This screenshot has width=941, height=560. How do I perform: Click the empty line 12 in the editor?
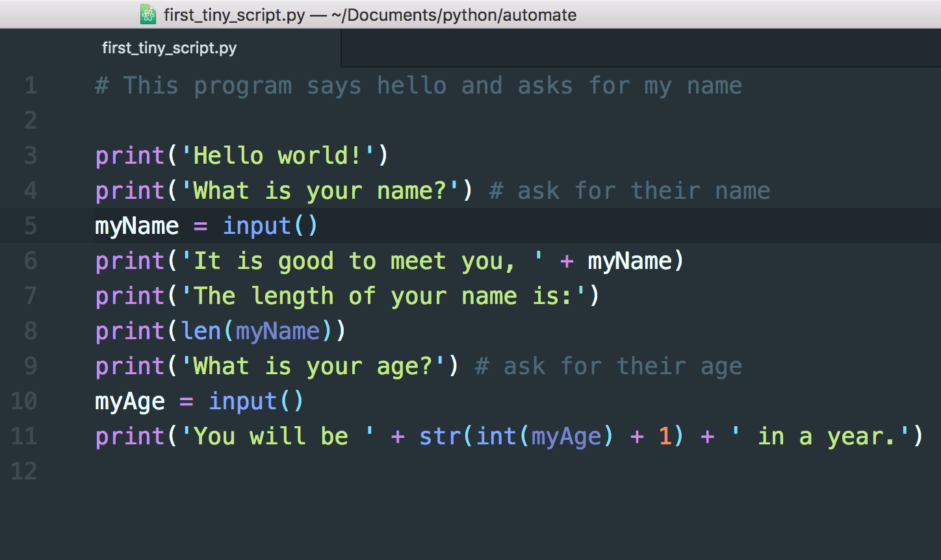[195, 472]
